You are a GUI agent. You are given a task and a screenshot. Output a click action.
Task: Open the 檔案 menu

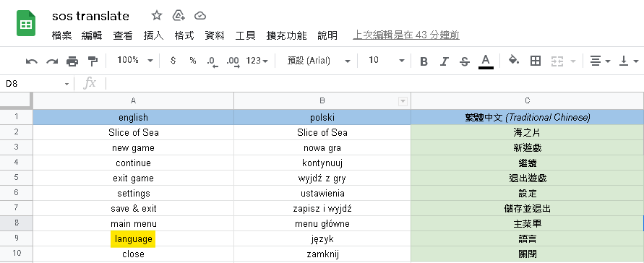62,35
